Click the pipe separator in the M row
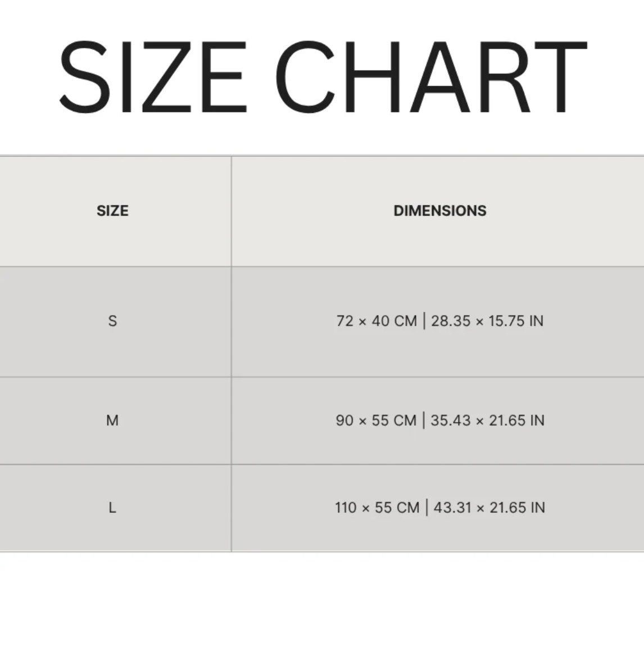This screenshot has height=651, width=644. click(x=424, y=421)
